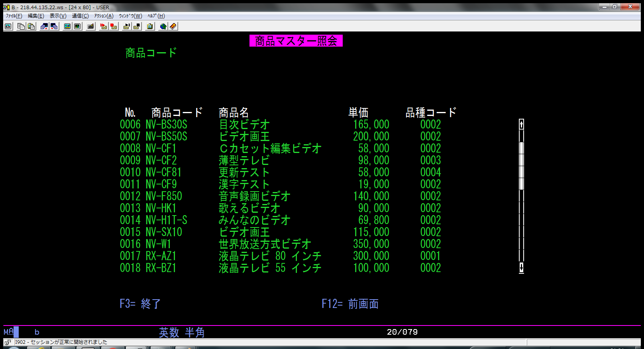Image resolution: width=644 pixels, height=349 pixels.
Task: Click the F12= 前画面 hotspot
Action: coord(349,304)
